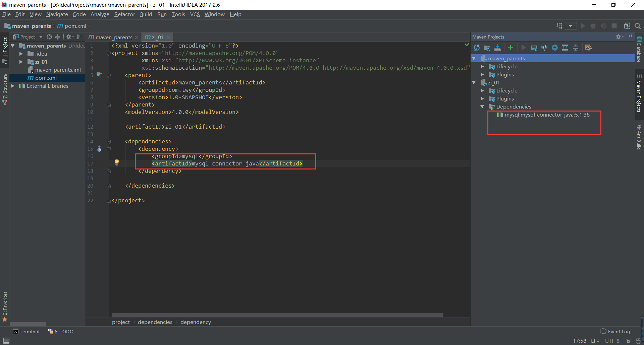This screenshot has height=345, width=644.
Task: Expand External Libraries node
Action: 13,86
